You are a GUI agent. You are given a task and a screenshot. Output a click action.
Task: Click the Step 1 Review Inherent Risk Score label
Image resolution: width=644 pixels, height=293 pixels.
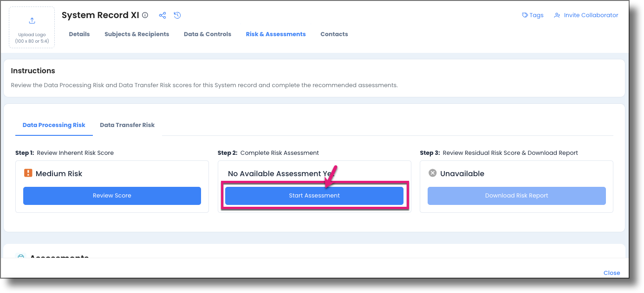65,153
